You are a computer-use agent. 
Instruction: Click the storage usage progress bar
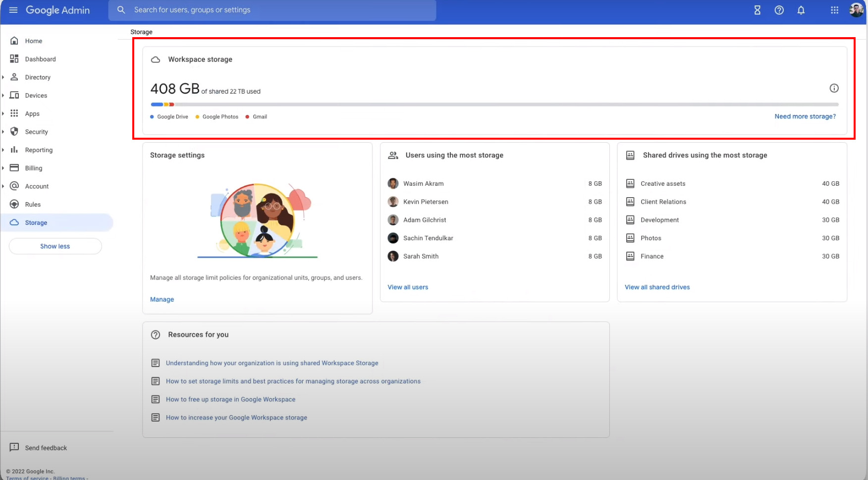tap(494, 105)
